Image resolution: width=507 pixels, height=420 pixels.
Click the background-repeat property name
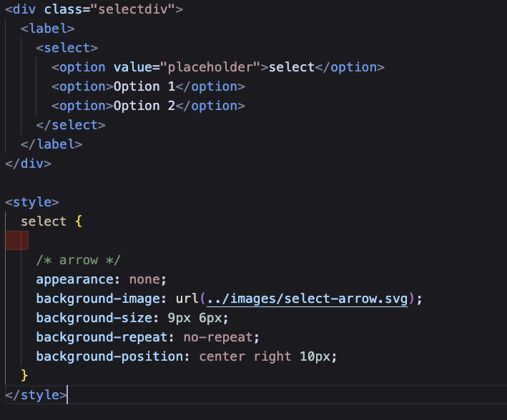[102, 337]
